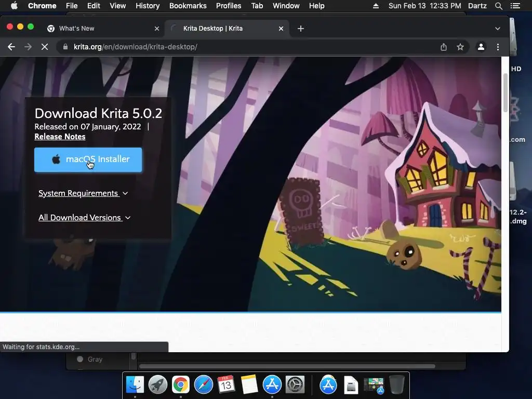The width and height of the screenshot is (532, 399).
Task: Open the Help menu
Action: point(316,6)
